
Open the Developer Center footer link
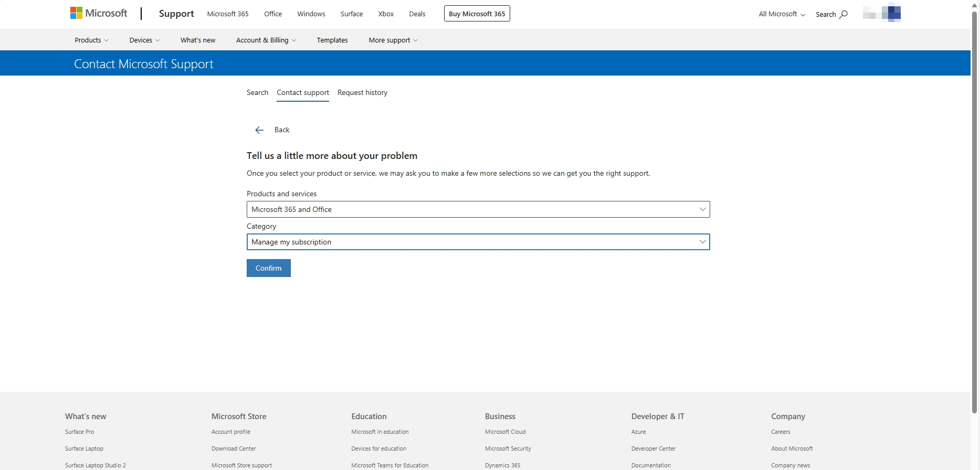click(654, 448)
